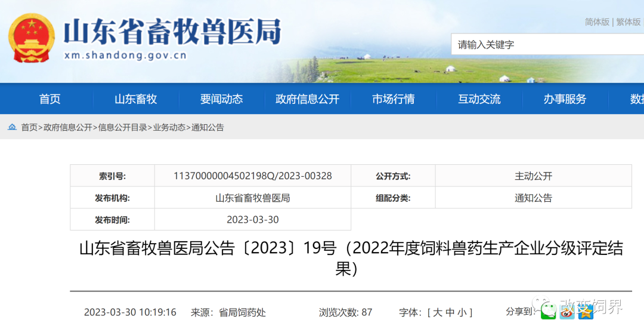Viewport: 644px width, 335px height.
Task: Open the 市场行情 menu item
Action: click(393, 99)
